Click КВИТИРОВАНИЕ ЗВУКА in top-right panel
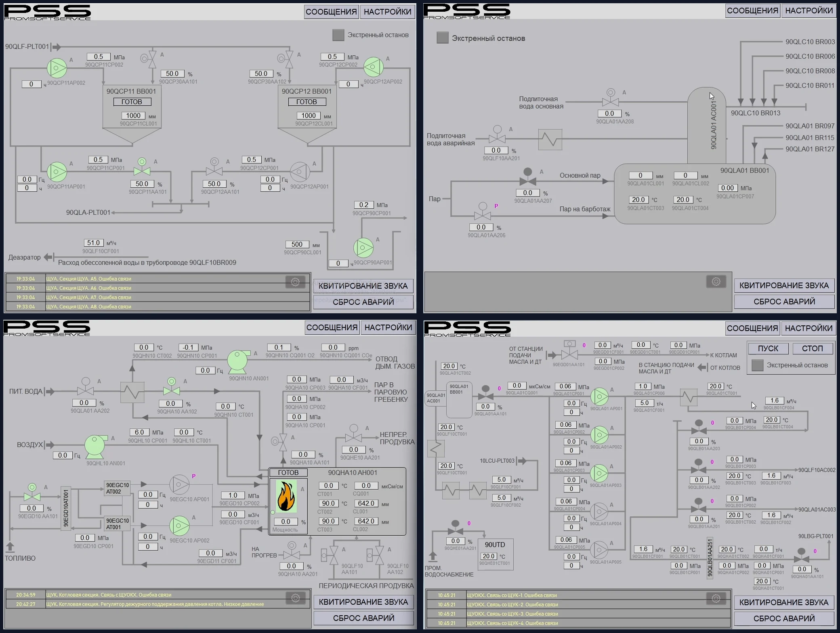 click(784, 285)
